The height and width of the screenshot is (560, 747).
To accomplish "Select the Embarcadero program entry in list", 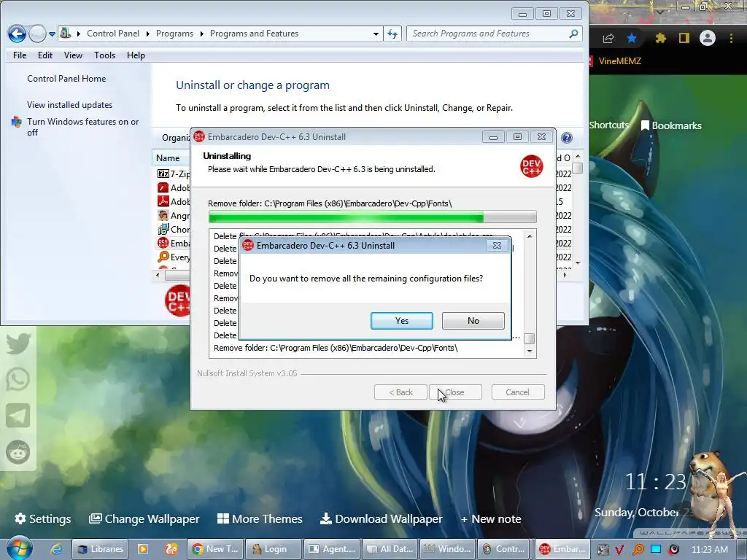I will tap(174, 244).
